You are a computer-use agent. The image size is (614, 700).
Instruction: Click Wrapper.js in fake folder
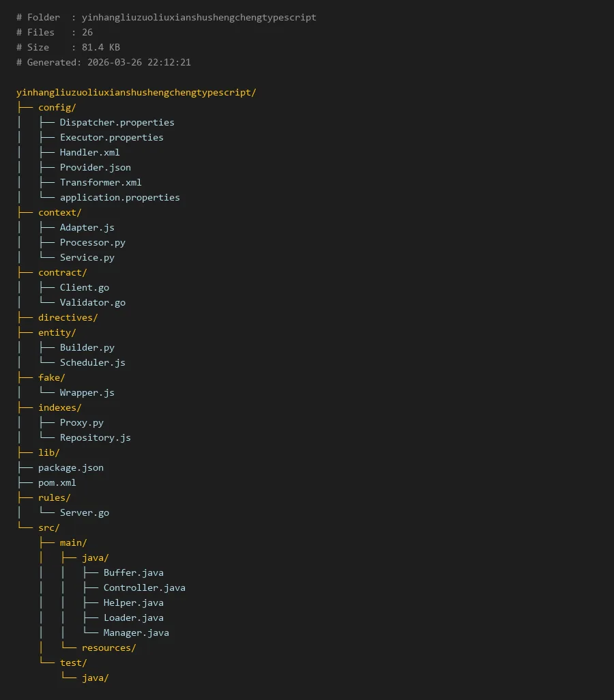coord(87,392)
